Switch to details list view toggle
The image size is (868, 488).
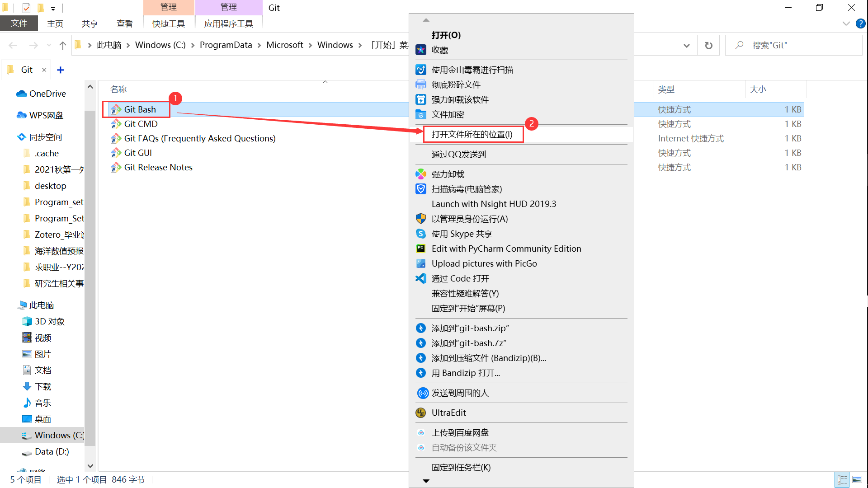point(842,479)
